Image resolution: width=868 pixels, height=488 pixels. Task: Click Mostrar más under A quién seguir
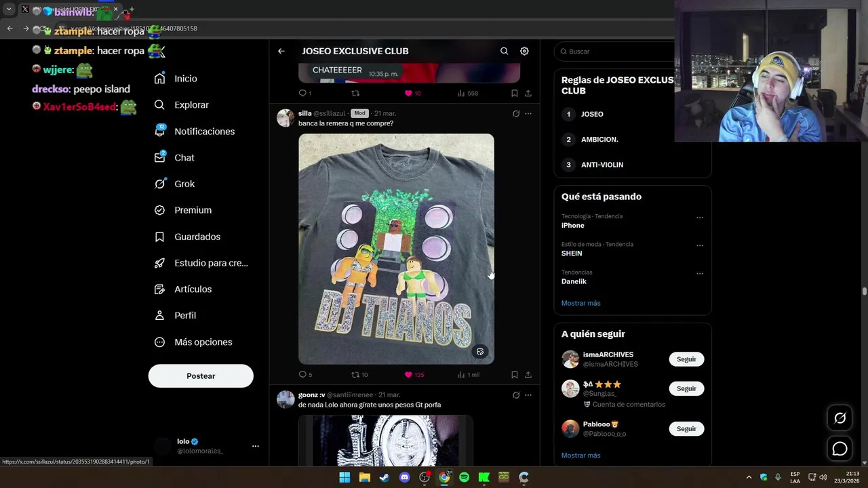pos(581,455)
